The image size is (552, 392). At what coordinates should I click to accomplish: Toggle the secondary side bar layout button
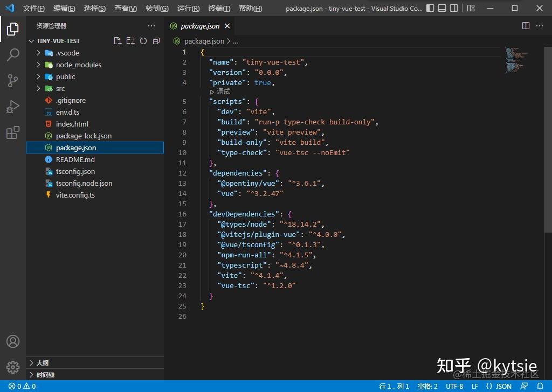456,9
